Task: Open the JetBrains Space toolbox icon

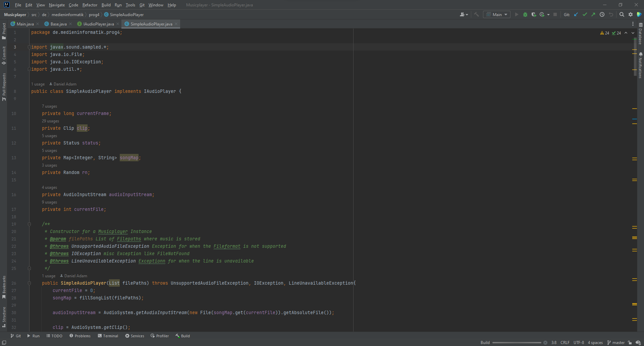Action: (639, 14)
